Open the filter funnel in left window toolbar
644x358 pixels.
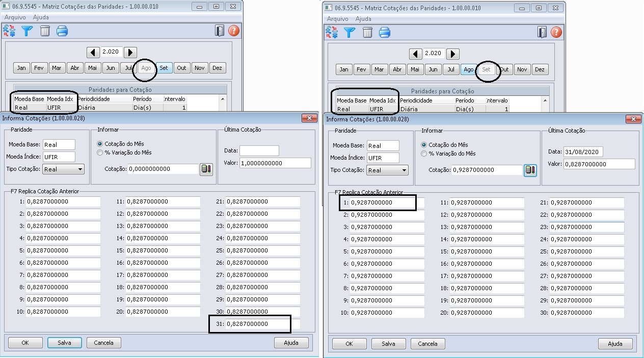coord(26,31)
